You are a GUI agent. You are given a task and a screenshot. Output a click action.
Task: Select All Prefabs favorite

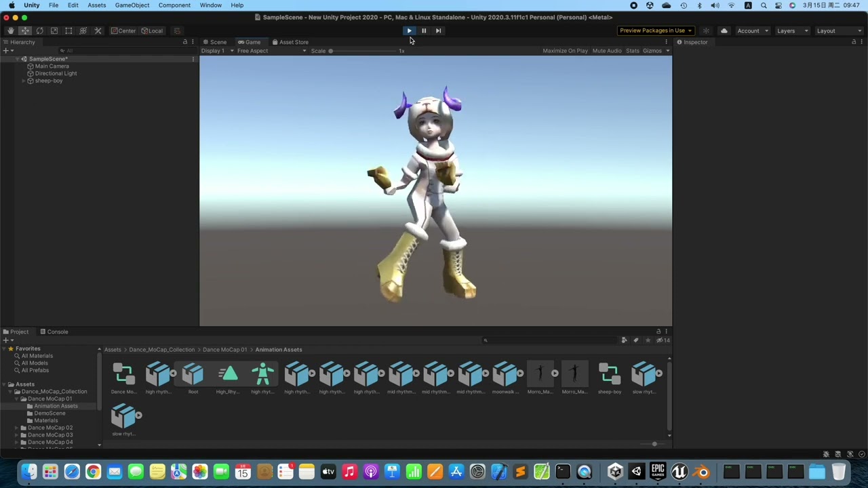click(35, 370)
